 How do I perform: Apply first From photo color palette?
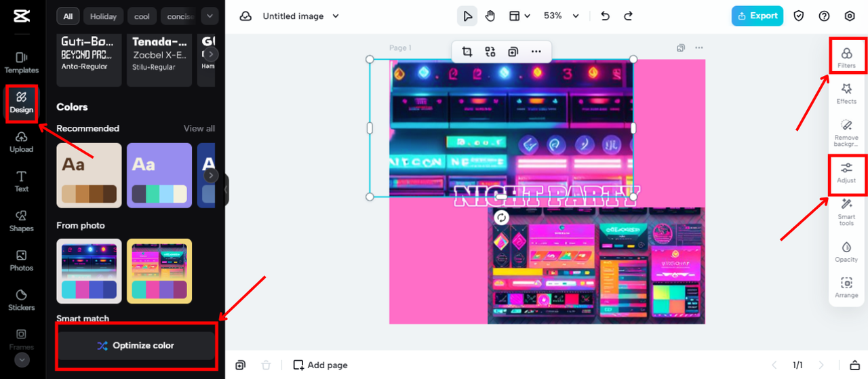click(89, 271)
